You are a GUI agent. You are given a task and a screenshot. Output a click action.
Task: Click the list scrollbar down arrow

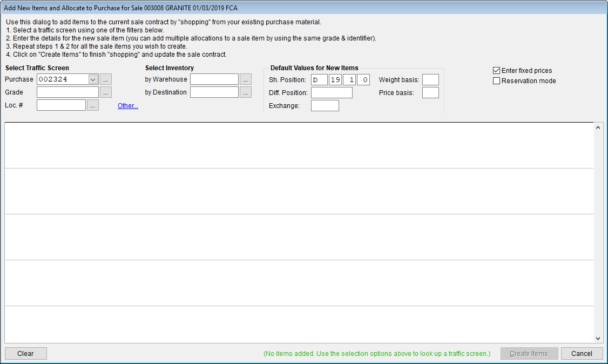tap(598, 339)
